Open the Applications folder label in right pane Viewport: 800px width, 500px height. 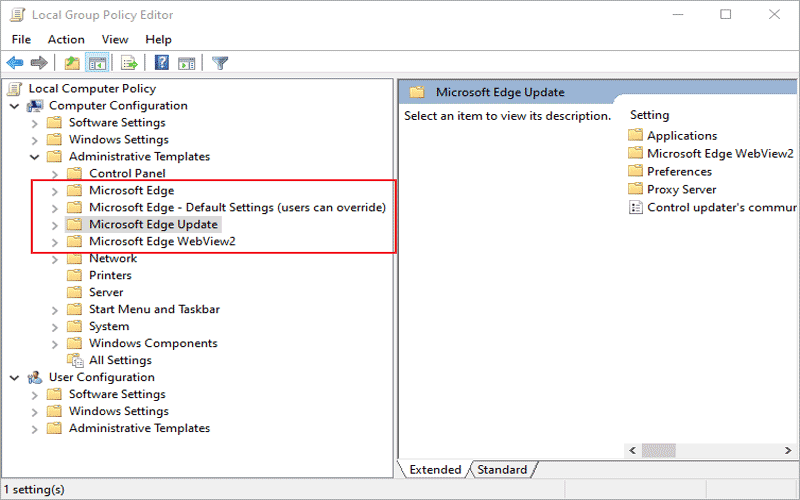[682, 136]
